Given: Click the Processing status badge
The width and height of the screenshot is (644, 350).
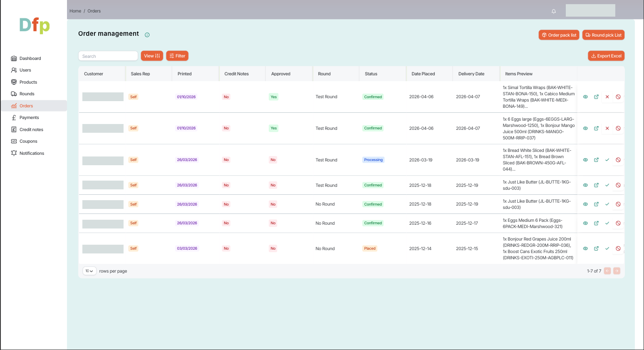Looking at the screenshot, I should tap(373, 160).
